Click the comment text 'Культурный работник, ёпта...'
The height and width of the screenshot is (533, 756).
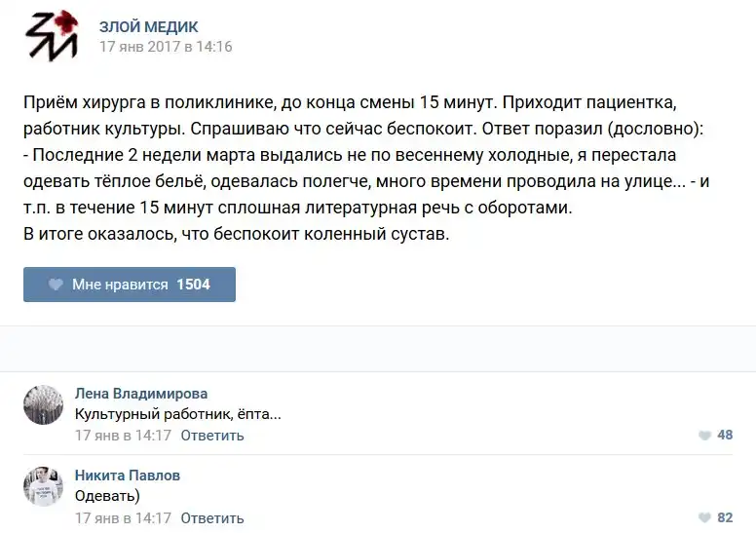[178, 414]
